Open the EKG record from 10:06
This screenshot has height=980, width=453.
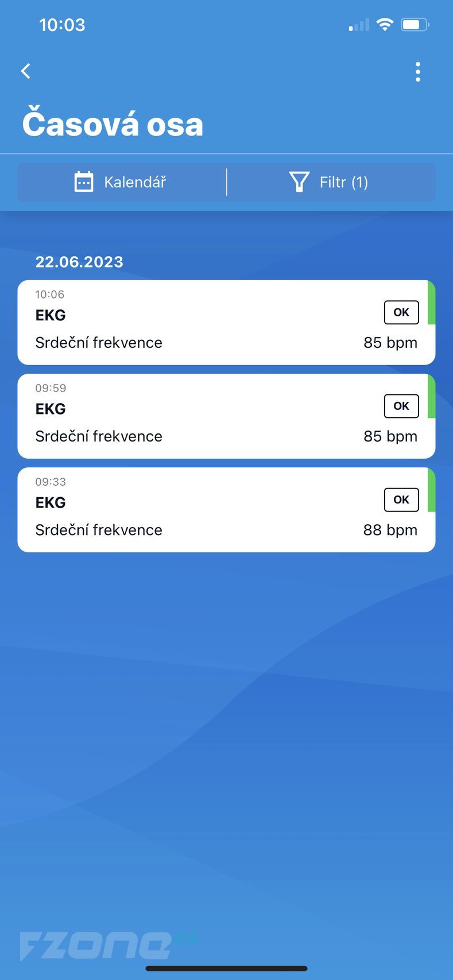point(226,322)
